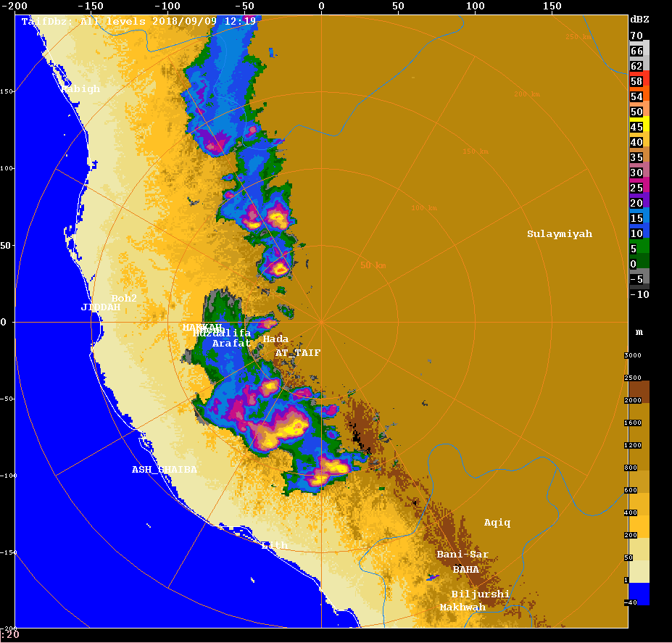Click the BAHA label
Viewport: 672px width, 643px height.
[x=466, y=569]
